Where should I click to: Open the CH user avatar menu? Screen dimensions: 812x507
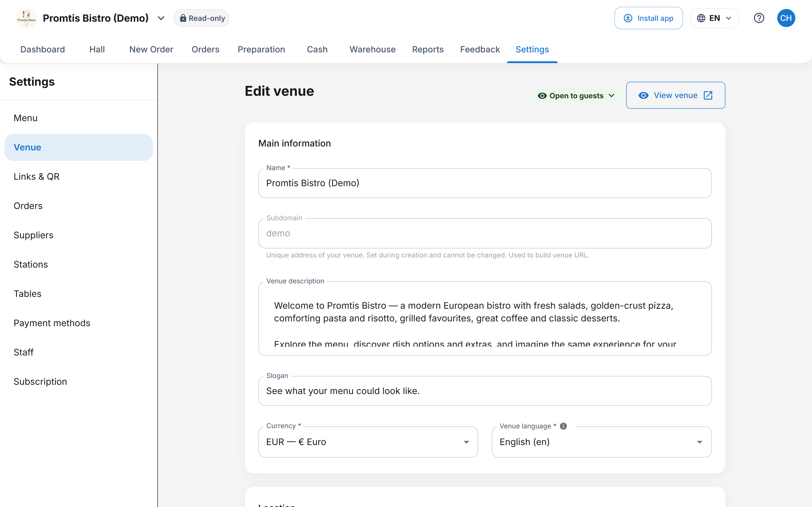786,18
